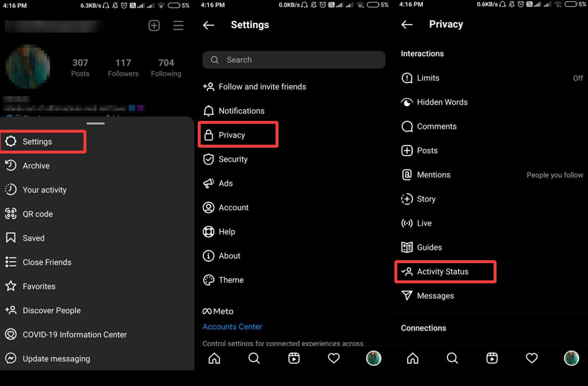Screen dimensions: 588x386
Task: Click the Favorites star icon
Action: [x=11, y=286]
